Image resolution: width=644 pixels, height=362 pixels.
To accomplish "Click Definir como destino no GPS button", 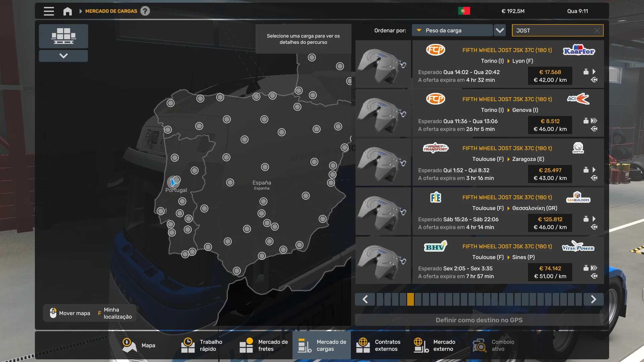I will click(479, 320).
